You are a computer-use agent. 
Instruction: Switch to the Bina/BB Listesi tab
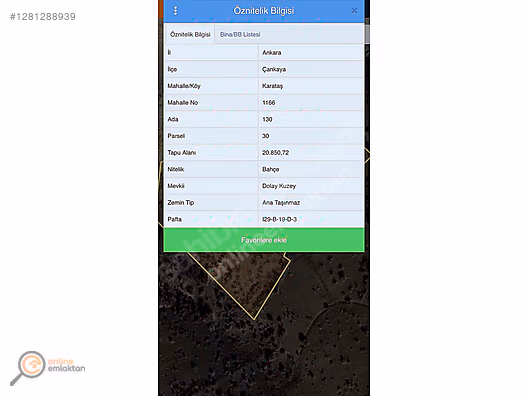240,35
